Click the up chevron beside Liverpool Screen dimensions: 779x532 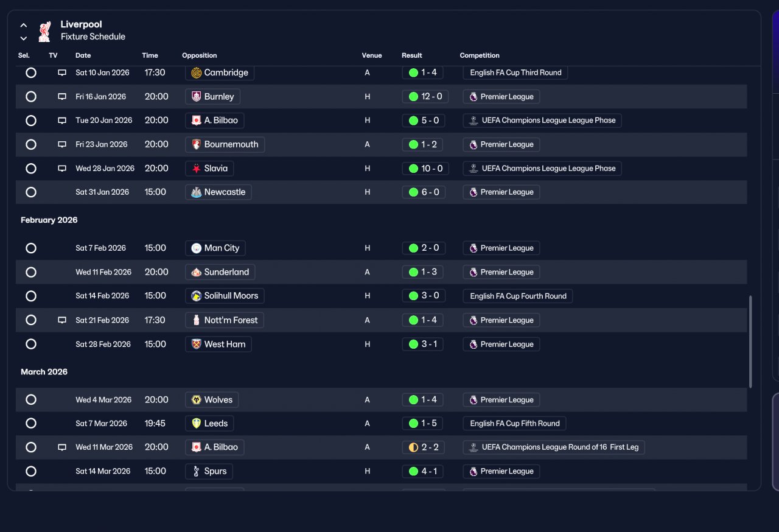24,26
